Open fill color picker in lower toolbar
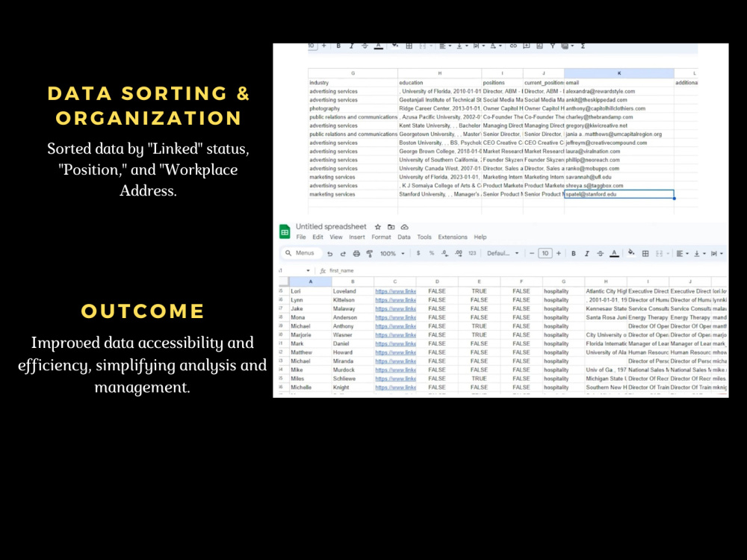 tap(631, 253)
